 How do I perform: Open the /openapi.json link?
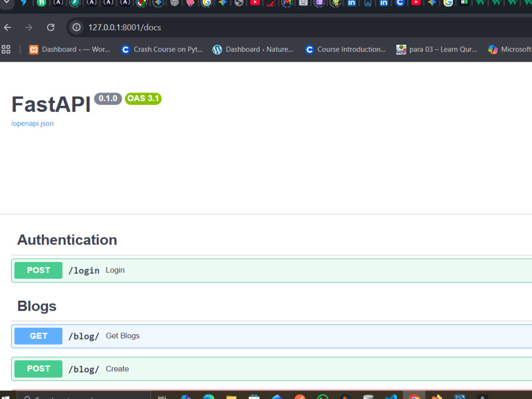pyautogui.click(x=32, y=123)
